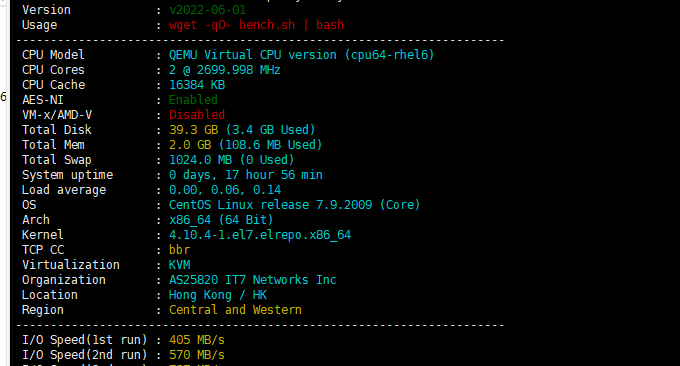Image resolution: width=680 pixels, height=366 pixels.
Task: Click the red Disabled status text
Action: pyautogui.click(x=197, y=115)
